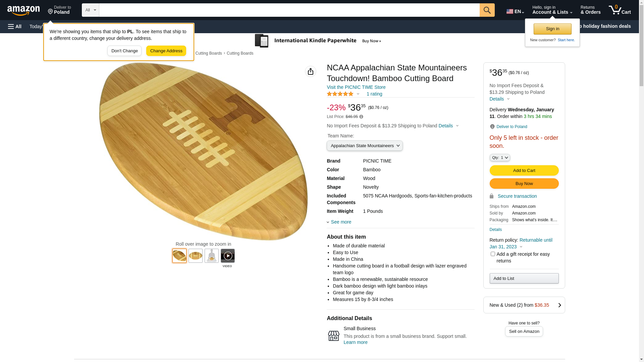Open the All hamburger menu

tap(15, 26)
